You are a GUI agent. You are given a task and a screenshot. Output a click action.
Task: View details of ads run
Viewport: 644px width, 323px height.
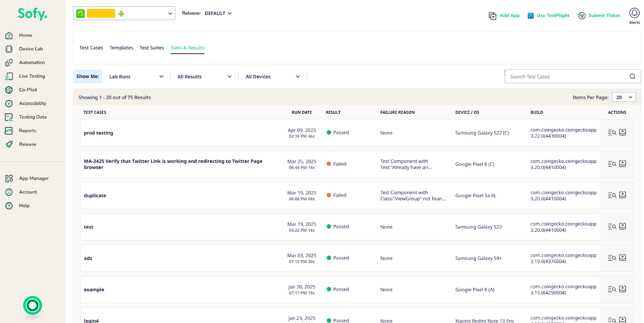pos(612,258)
